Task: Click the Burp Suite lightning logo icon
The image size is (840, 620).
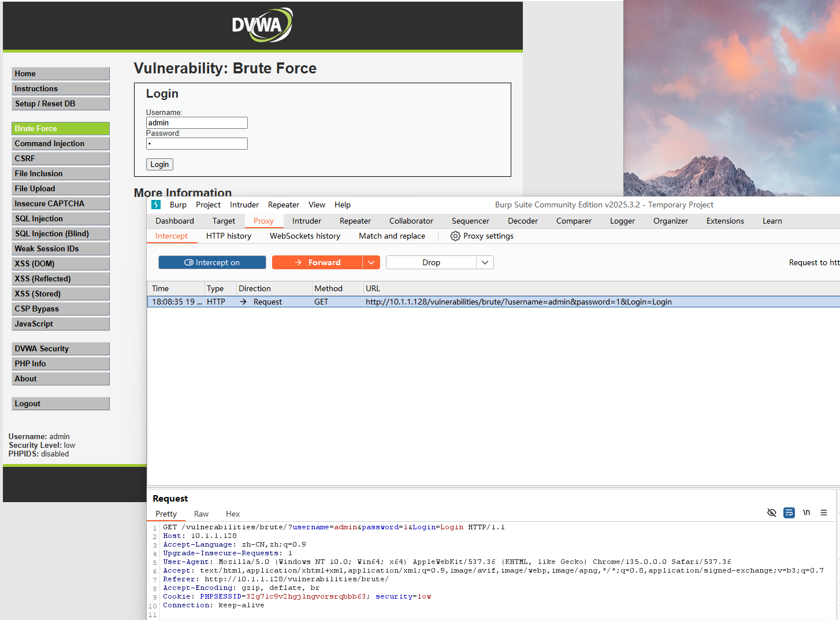Action: pos(156,205)
